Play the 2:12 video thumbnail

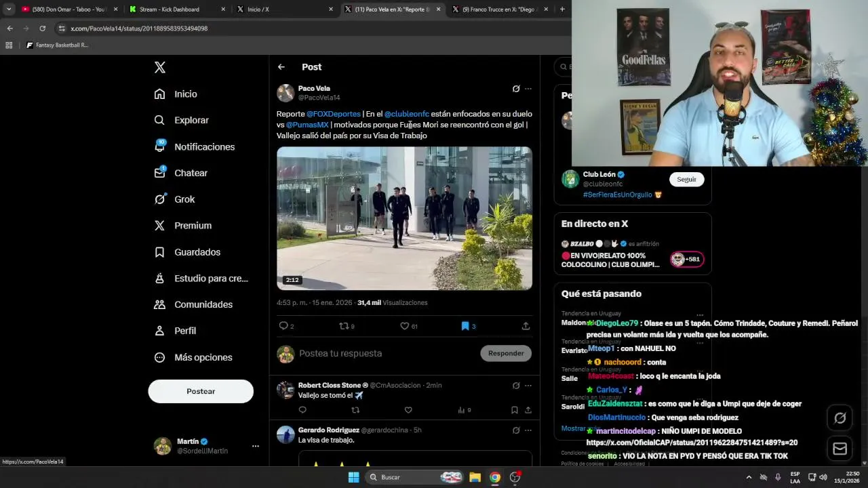(x=404, y=218)
